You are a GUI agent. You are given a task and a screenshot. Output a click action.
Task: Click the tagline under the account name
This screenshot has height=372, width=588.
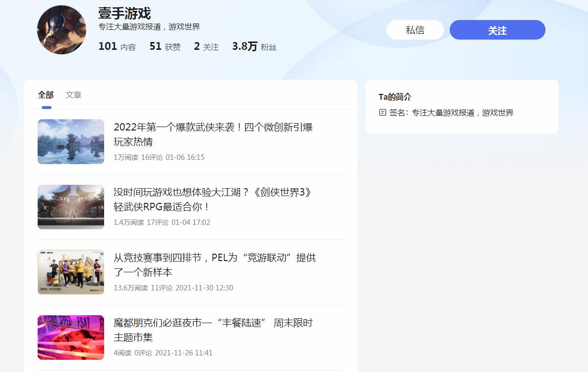click(x=149, y=27)
